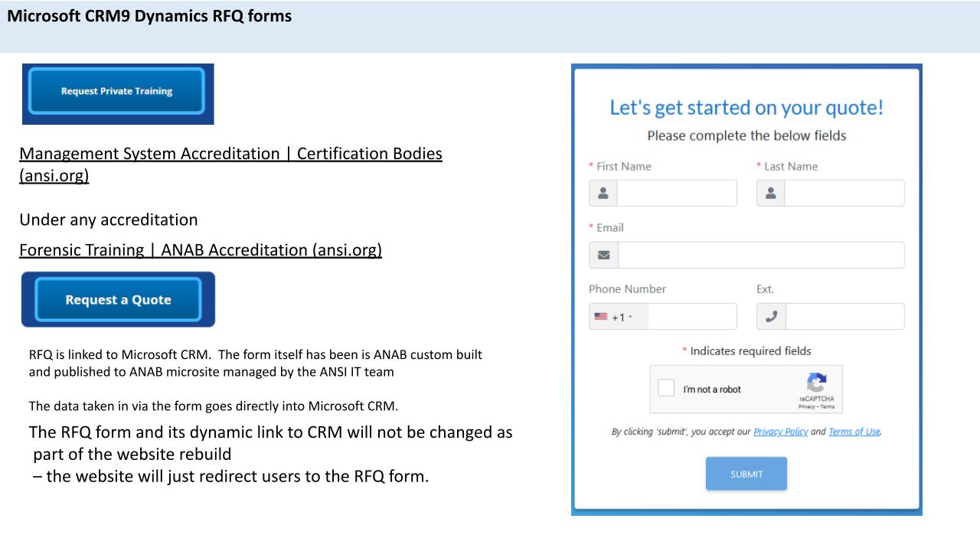Click the US flag icon
The height and width of the screenshot is (551, 980).
[601, 317]
